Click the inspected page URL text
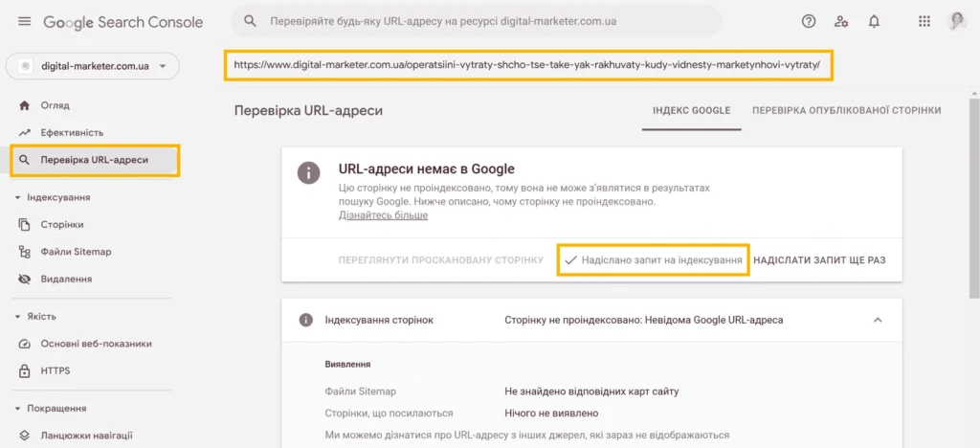The image size is (980, 448). (527, 64)
